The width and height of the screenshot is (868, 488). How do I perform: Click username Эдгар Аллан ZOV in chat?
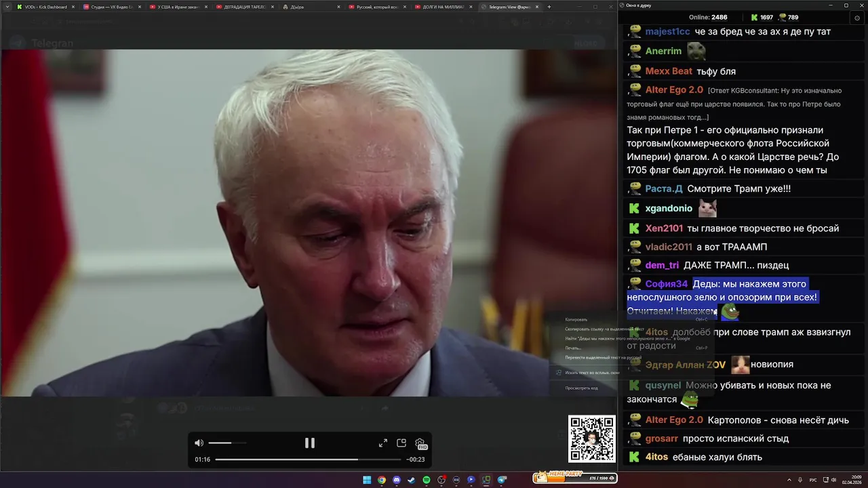[686, 365]
